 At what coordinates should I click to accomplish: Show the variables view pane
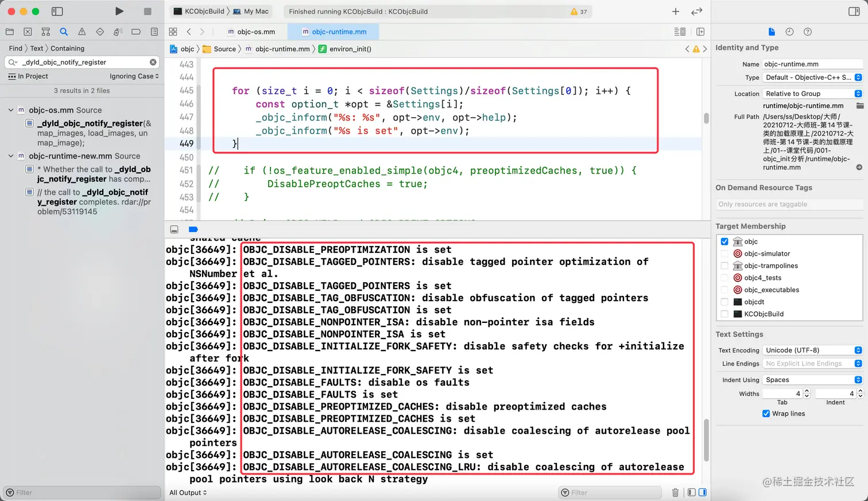pos(692,492)
